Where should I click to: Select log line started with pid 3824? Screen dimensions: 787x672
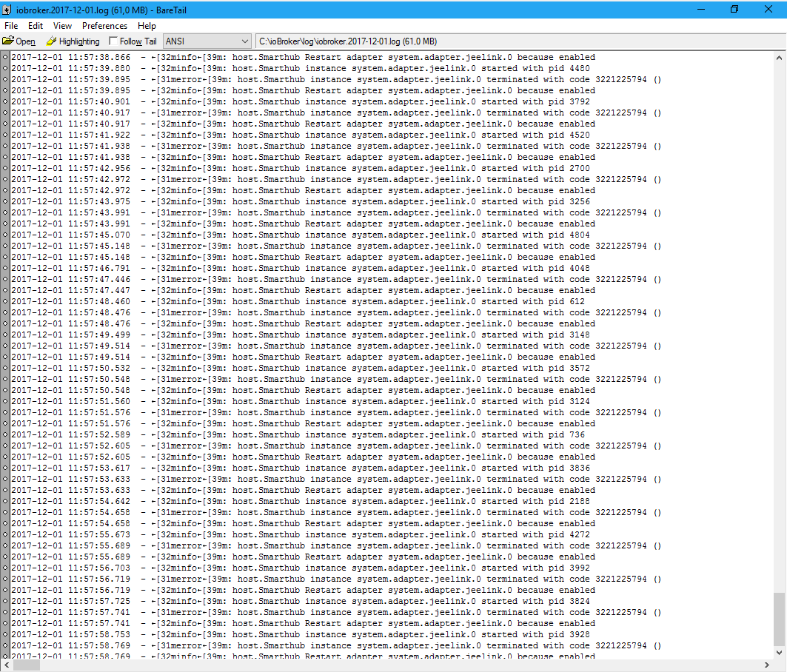300,601
